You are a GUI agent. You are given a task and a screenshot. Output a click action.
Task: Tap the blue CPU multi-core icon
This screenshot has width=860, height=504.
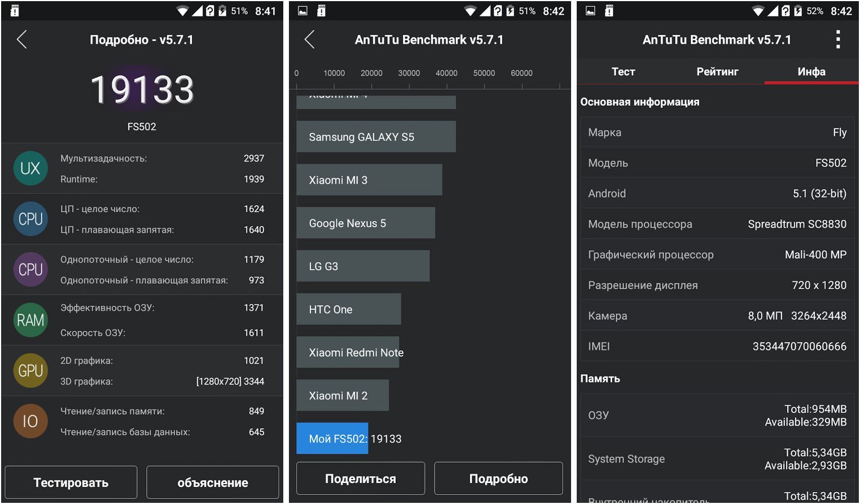(30, 219)
